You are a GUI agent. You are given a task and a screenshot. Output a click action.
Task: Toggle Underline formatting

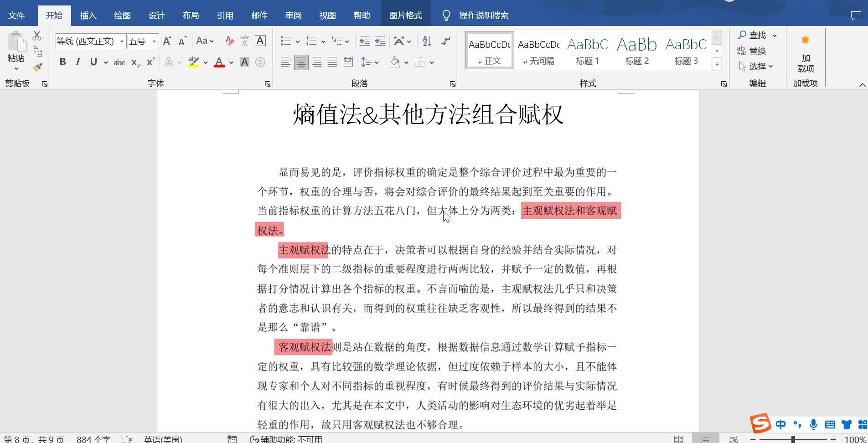pos(93,62)
